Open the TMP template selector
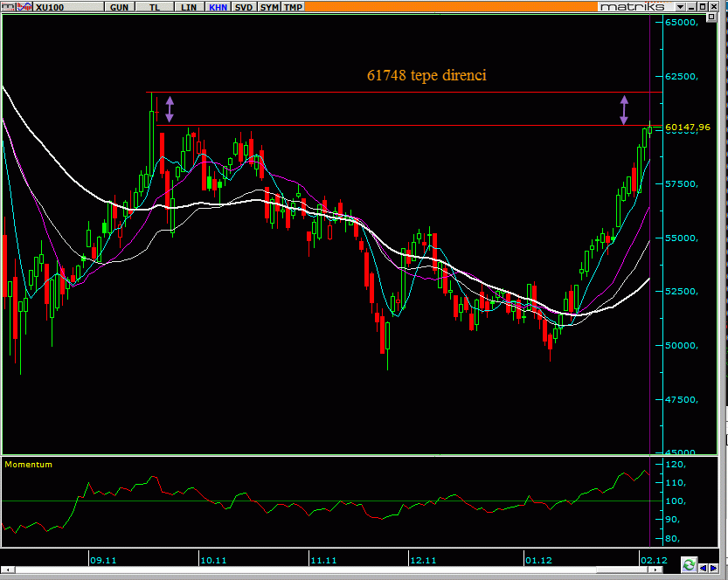The height and width of the screenshot is (580, 728). [294, 7]
